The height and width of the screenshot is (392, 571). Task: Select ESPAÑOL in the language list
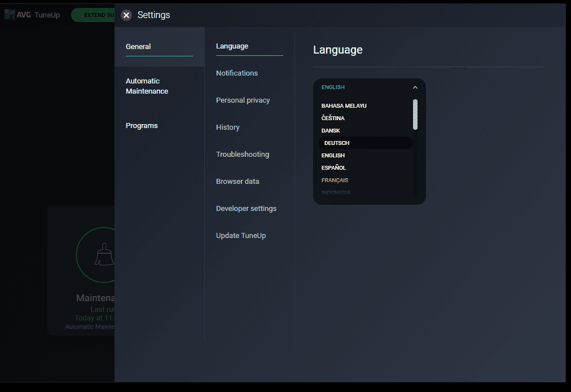coord(333,168)
